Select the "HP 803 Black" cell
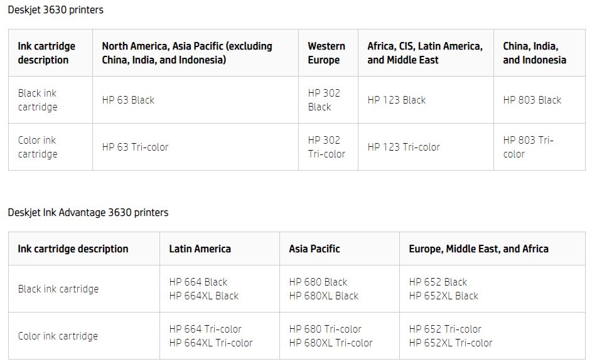The image size is (592, 364). click(532, 100)
